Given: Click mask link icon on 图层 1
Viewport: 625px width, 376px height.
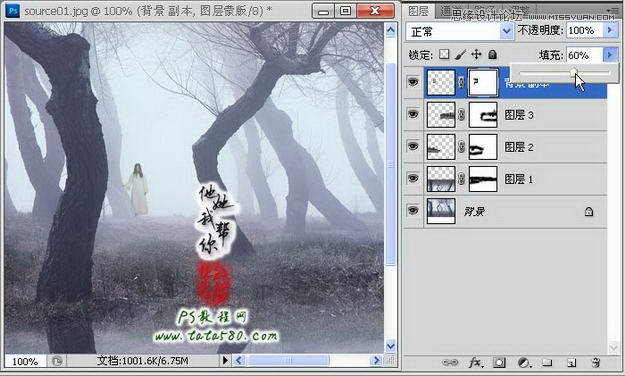Looking at the screenshot, I should (x=461, y=179).
